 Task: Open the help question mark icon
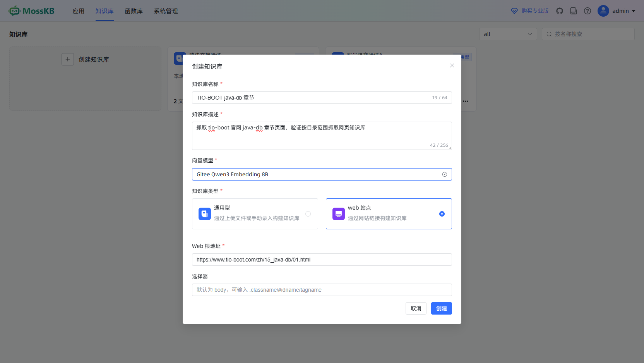click(587, 11)
